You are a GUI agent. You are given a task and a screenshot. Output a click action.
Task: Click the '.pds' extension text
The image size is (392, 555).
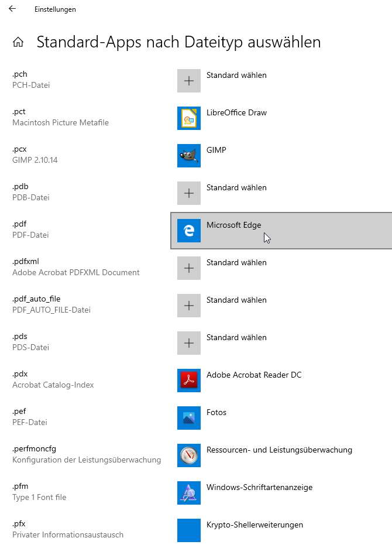coord(20,337)
